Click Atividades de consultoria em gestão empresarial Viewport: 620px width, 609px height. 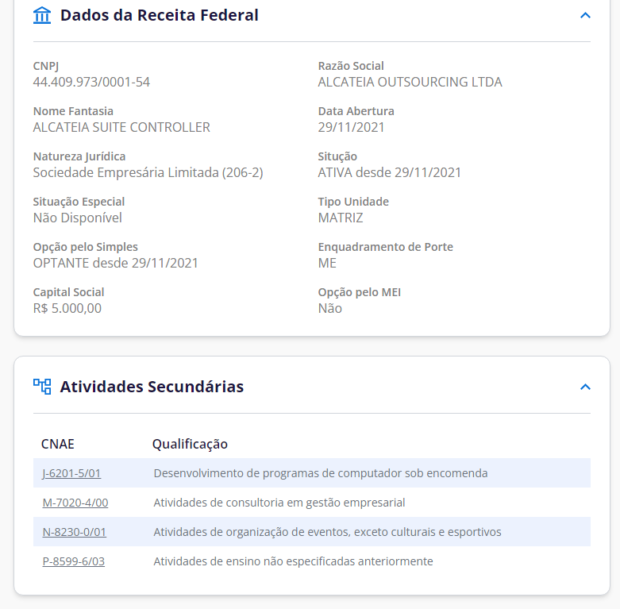click(x=279, y=502)
